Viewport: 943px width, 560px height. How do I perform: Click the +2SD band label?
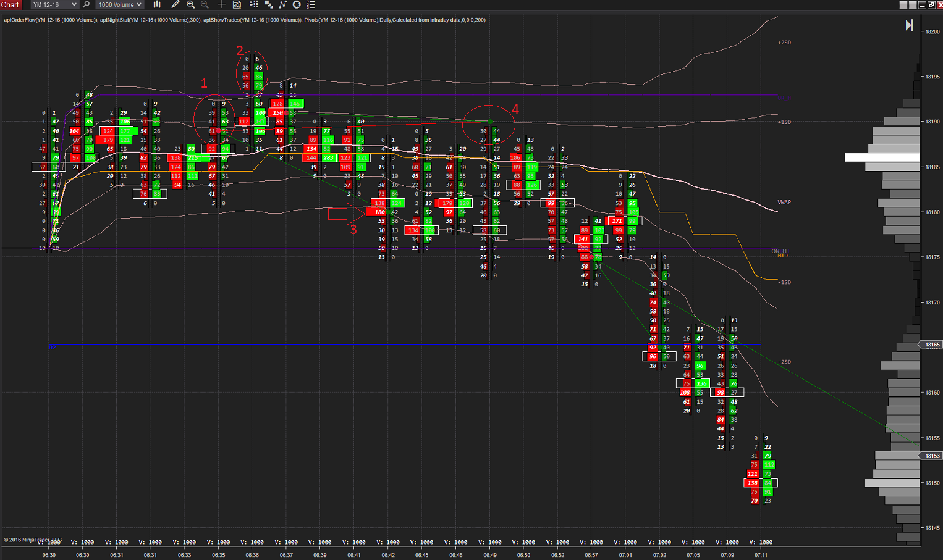pos(784,43)
